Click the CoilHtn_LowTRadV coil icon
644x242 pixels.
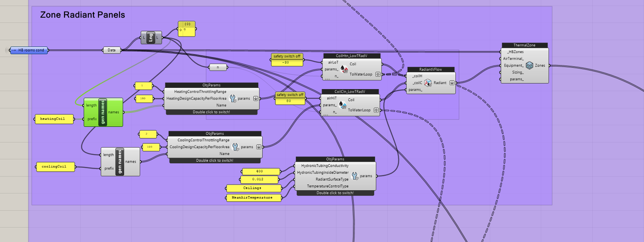pos(344,69)
